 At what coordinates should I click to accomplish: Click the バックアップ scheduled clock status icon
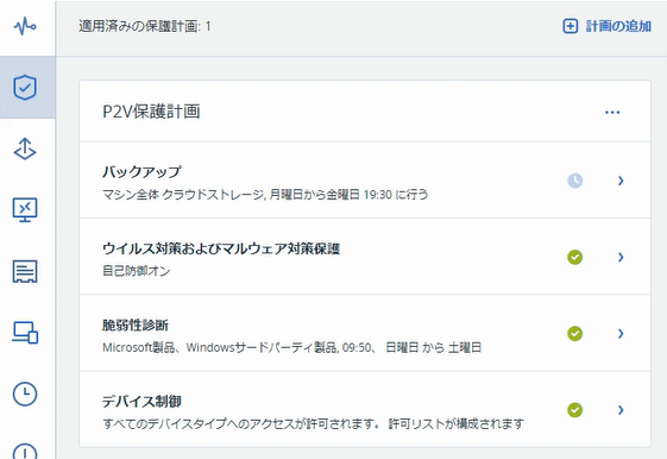click(x=575, y=181)
